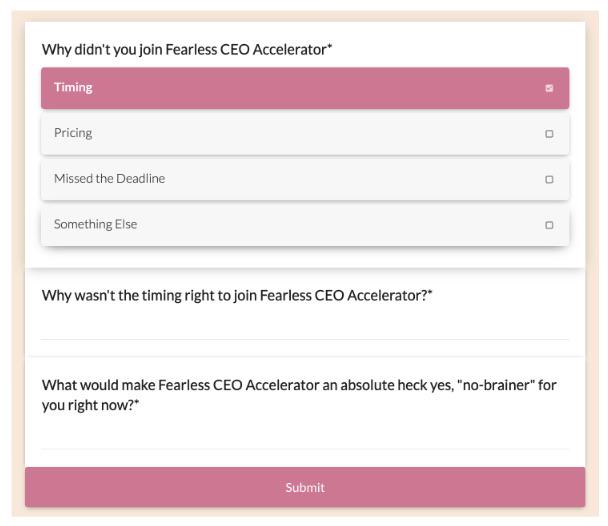Click the middle of the Something Else row
The height and width of the screenshot is (526, 608).
tap(304, 225)
